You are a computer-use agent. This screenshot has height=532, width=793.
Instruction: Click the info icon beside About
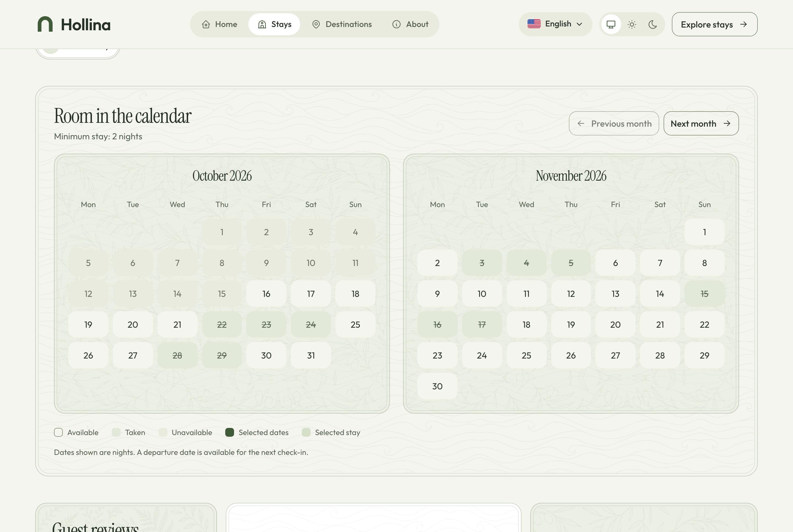pos(397,25)
